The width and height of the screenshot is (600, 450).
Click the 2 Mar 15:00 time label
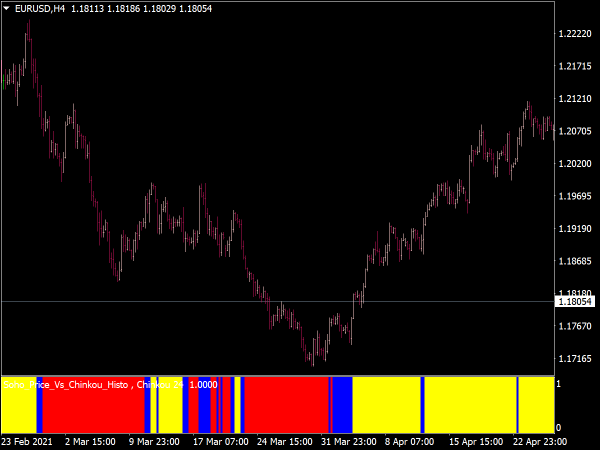pyautogui.click(x=90, y=442)
